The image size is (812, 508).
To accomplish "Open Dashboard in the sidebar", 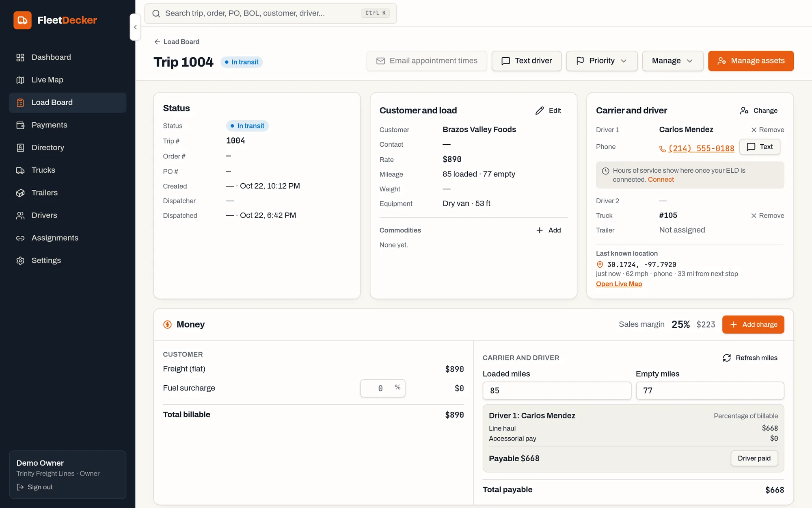I will [x=67, y=57].
